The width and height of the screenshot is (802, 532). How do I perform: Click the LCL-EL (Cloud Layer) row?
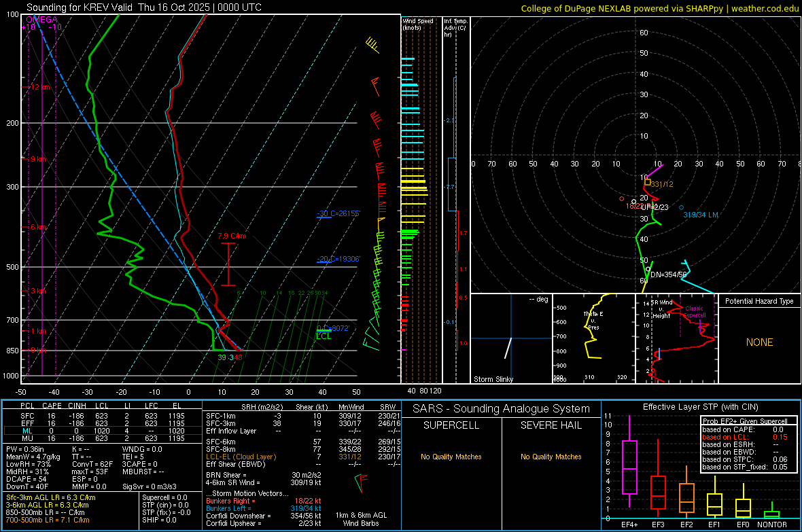pos(302,457)
